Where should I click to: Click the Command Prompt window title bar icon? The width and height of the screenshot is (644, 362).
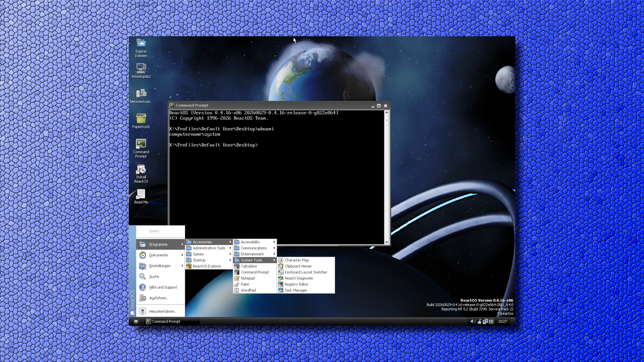[172, 106]
